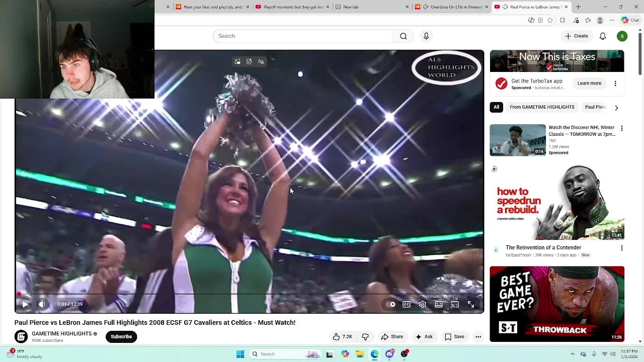This screenshot has width=644, height=362.
Task: Play the video with the play button
Action: pos(25,304)
